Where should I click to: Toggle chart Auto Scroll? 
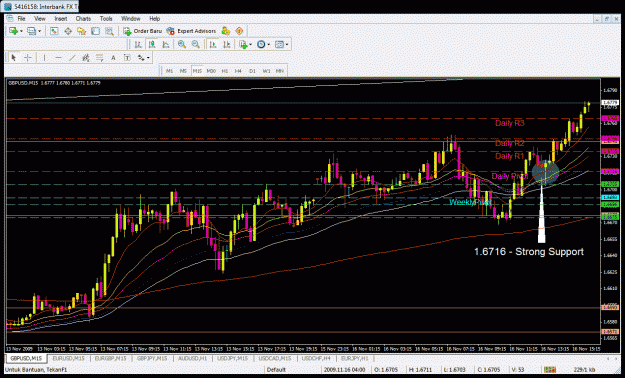(213, 45)
